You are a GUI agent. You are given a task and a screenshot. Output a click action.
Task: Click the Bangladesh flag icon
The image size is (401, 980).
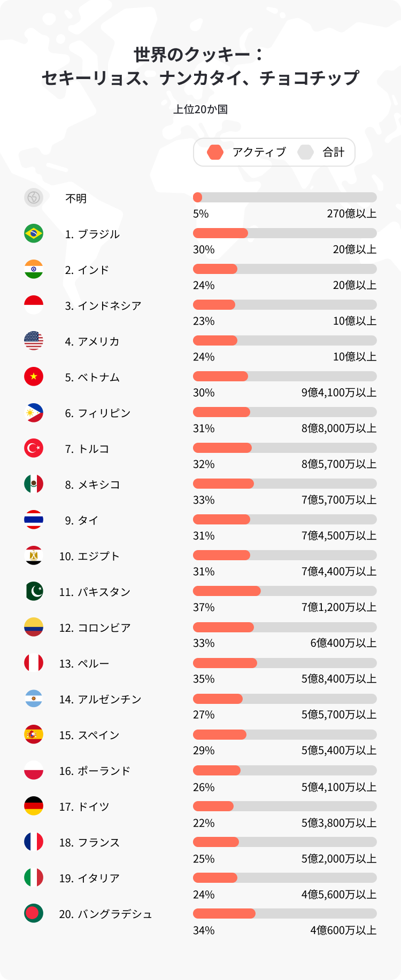(x=34, y=913)
